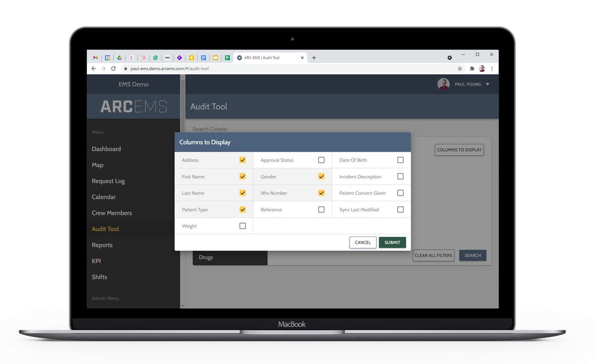Select Audit Tool in the sidebar

click(106, 229)
